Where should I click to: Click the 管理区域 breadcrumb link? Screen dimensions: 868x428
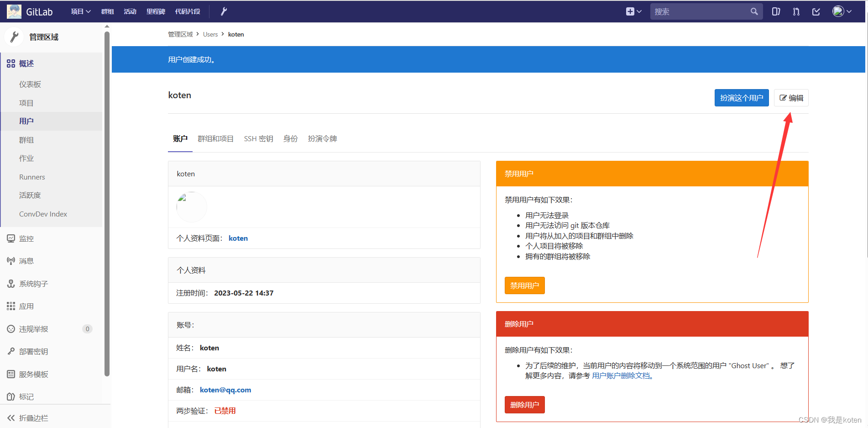coord(180,34)
